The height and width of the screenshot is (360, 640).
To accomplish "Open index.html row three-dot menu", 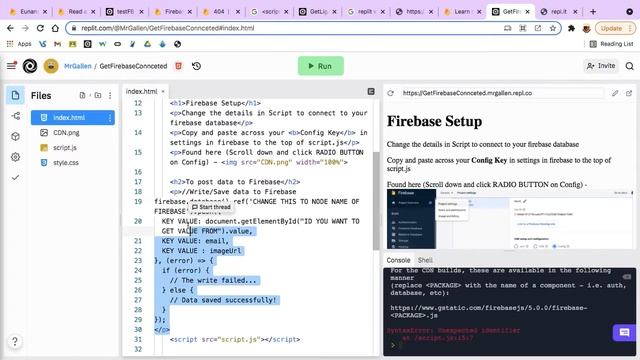I will [x=110, y=118].
